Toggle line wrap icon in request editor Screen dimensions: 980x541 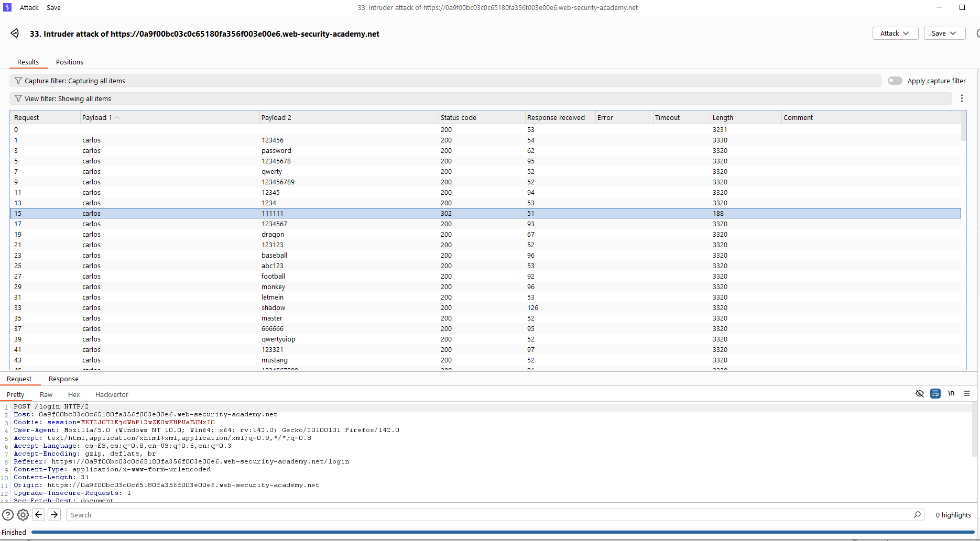[x=935, y=393]
